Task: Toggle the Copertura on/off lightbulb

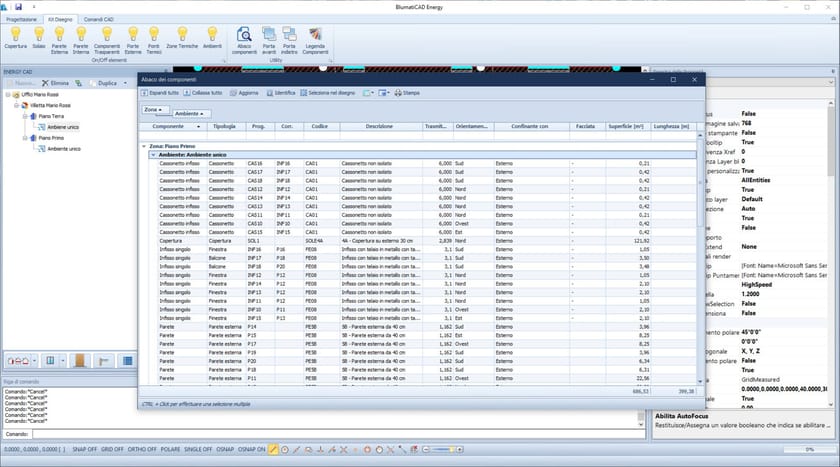Action: pos(16,35)
